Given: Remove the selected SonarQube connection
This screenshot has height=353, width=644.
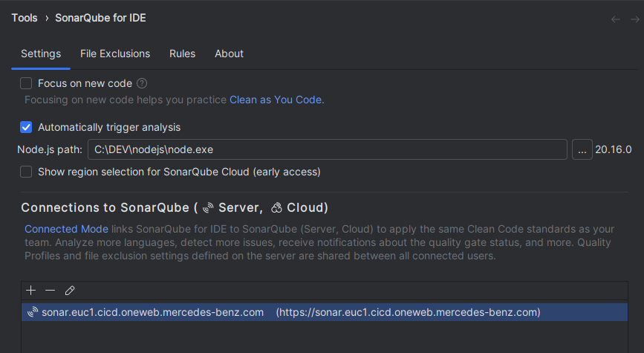Looking at the screenshot, I should 50,291.
